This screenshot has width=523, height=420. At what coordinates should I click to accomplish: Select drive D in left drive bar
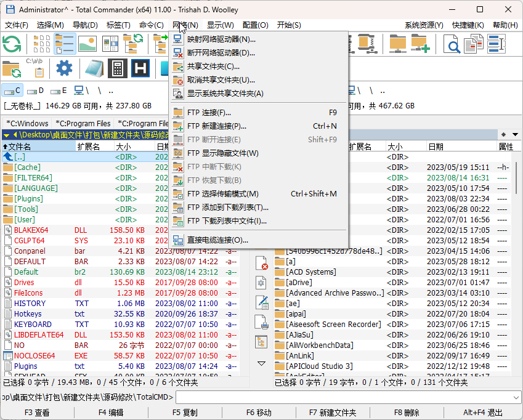click(35, 91)
